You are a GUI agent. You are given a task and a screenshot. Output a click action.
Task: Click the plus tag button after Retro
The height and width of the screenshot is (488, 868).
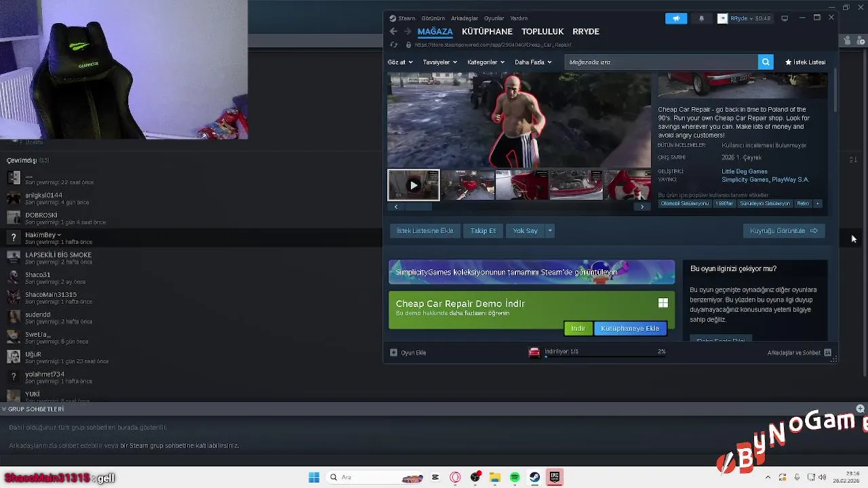point(817,203)
